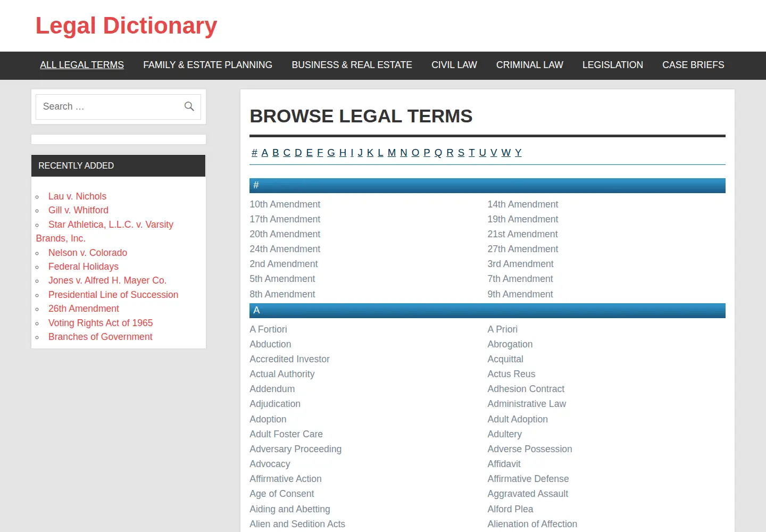Open the A Fortiori definition
This screenshot has height=532, width=766.
[269, 329]
